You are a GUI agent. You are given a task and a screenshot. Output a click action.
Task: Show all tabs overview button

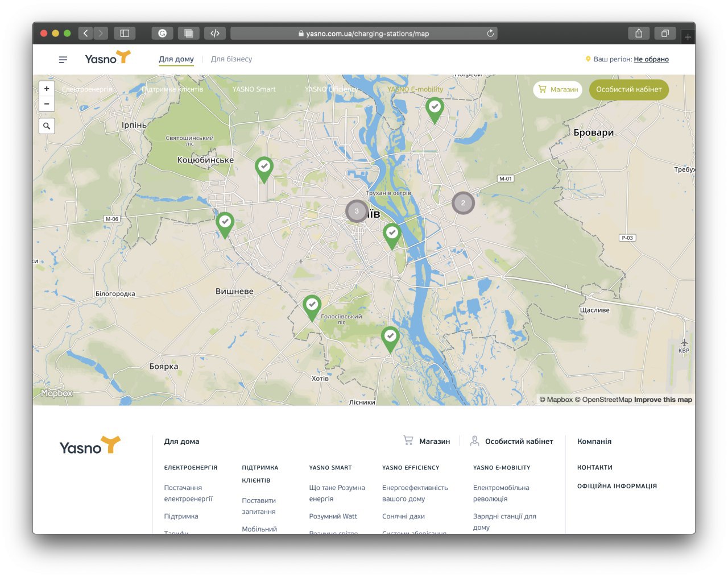tap(664, 34)
